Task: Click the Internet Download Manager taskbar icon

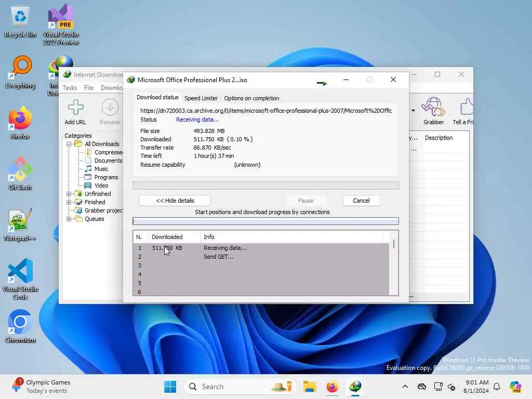Action: coord(355,387)
